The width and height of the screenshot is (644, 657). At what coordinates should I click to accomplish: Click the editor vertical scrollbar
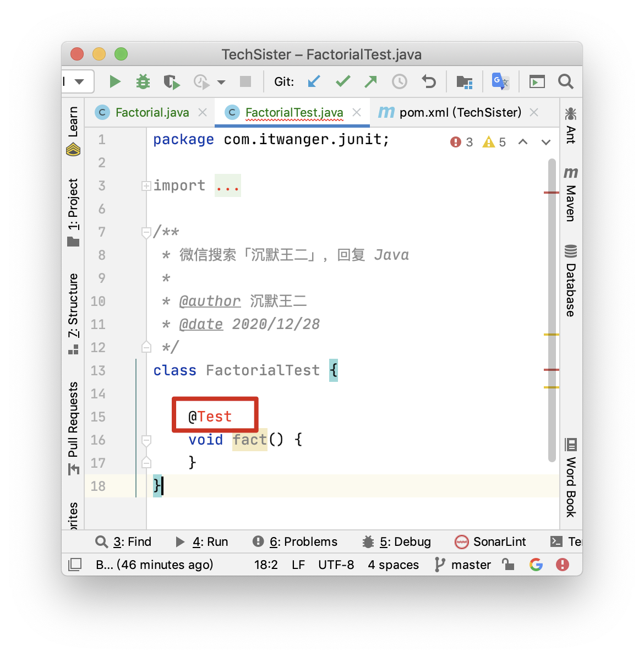point(552,308)
